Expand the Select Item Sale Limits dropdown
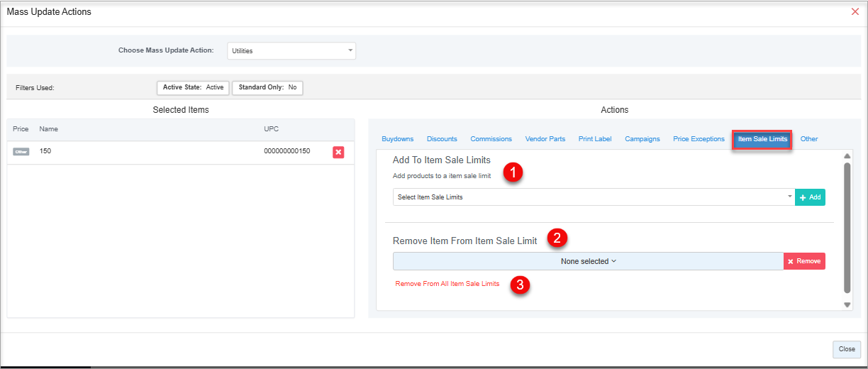This screenshot has height=369, width=868. coord(593,197)
